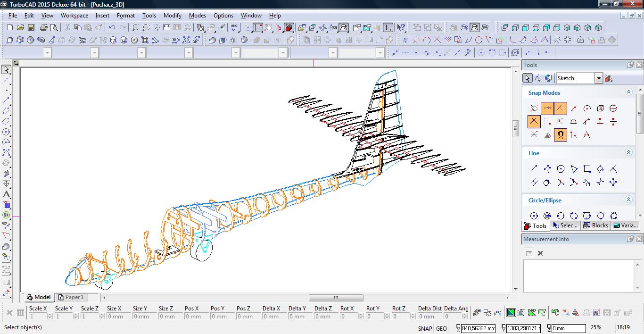Collapse the Circle/Ellipse section
The width and height of the screenshot is (644, 334).
click(x=628, y=200)
